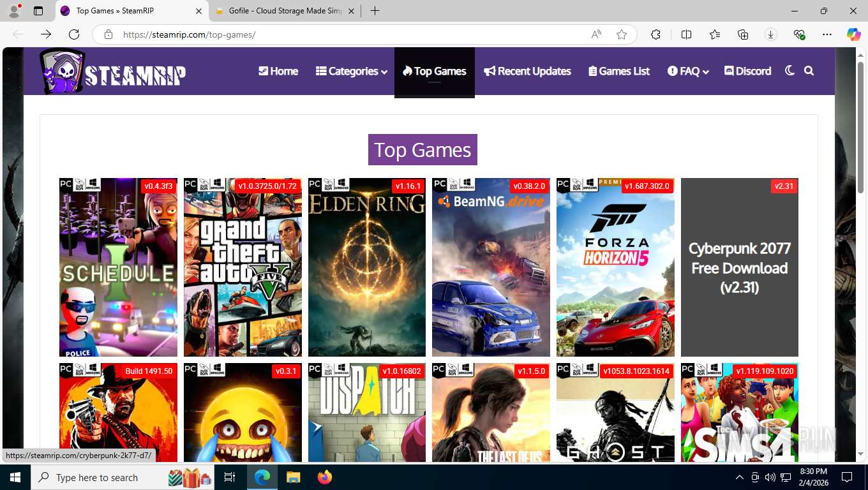868x490 pixels.
Task: Click the v1.687.302.0 version badge
Action: coord(647,186)
